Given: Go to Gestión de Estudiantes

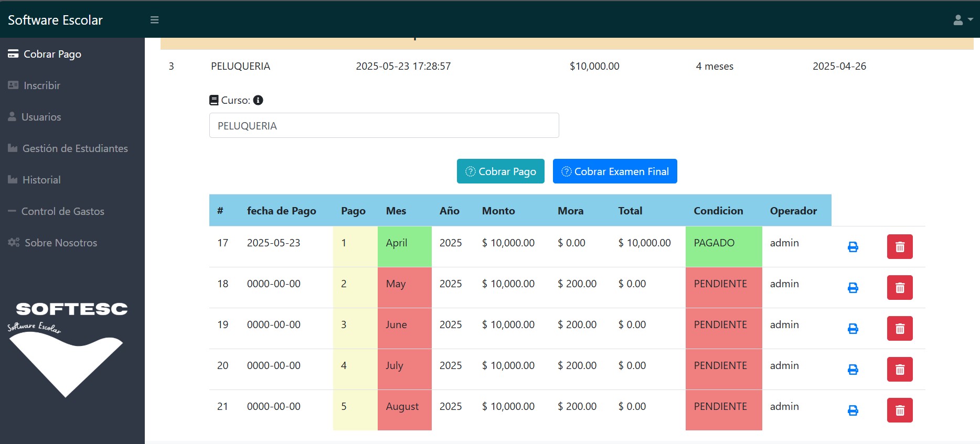Looking at the screenshot, I should pyautogui.click(x=74, y=148).
